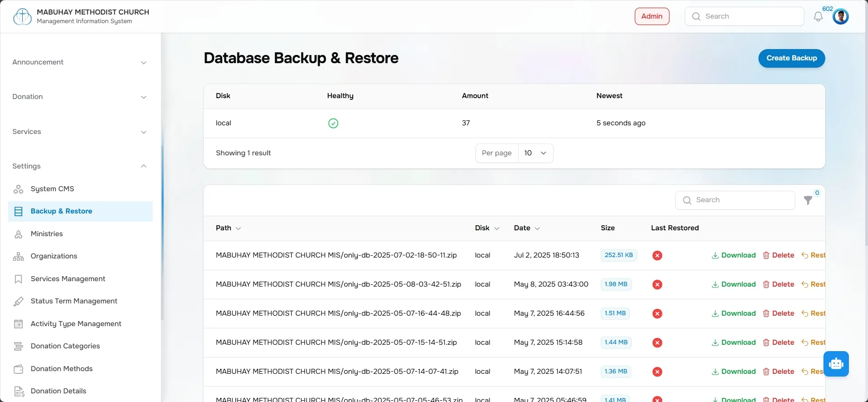Screen dimensions: 868x402
Task: Open Status Term Management
Action: click(x=80, y=301)
